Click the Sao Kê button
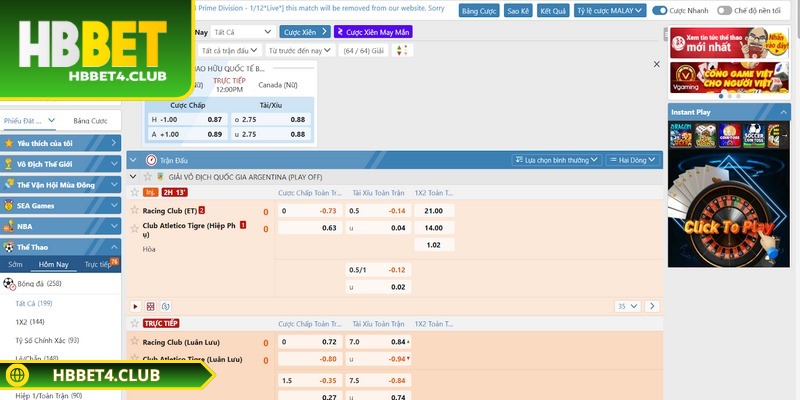The width and height of the screenshot is (800, 400). pyautogui.click(x=518, y=11)
